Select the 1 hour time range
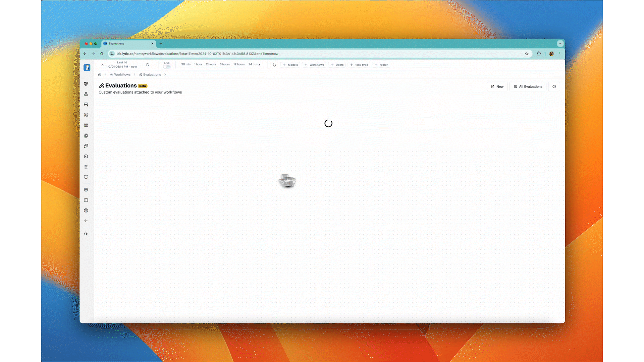This screenshot has width=644, height=362. 198,64
